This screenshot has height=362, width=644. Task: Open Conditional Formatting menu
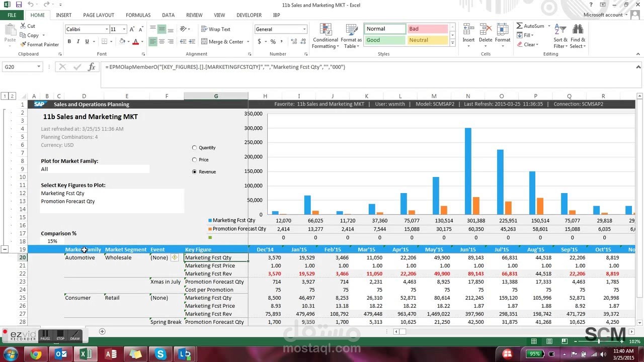tap(325, 36)
